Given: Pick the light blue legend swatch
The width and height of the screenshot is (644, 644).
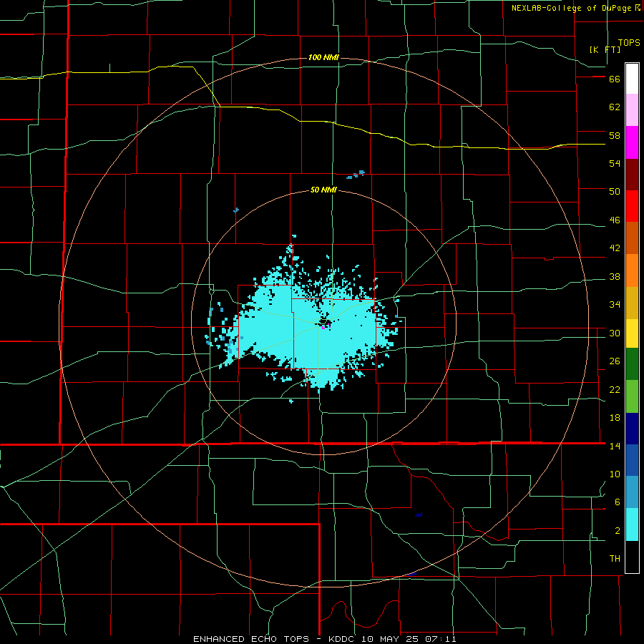Looking at the screenshot, I should coord(632,492).
